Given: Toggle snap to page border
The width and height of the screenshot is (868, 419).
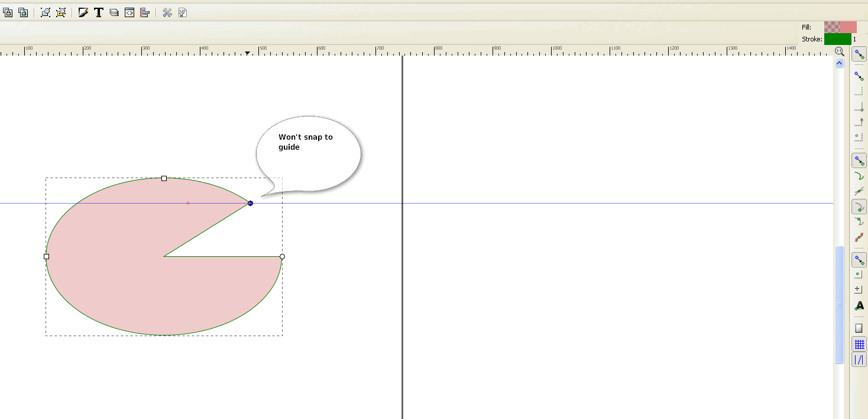Looking at the screenshot, I should (859, 328).
